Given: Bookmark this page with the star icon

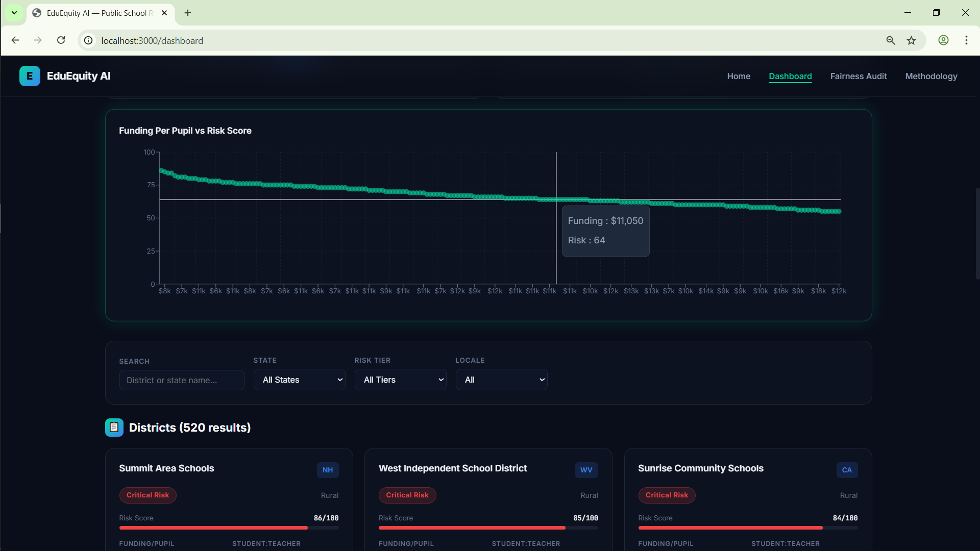Looking at the screenshot, I should (x=911, y=40).
